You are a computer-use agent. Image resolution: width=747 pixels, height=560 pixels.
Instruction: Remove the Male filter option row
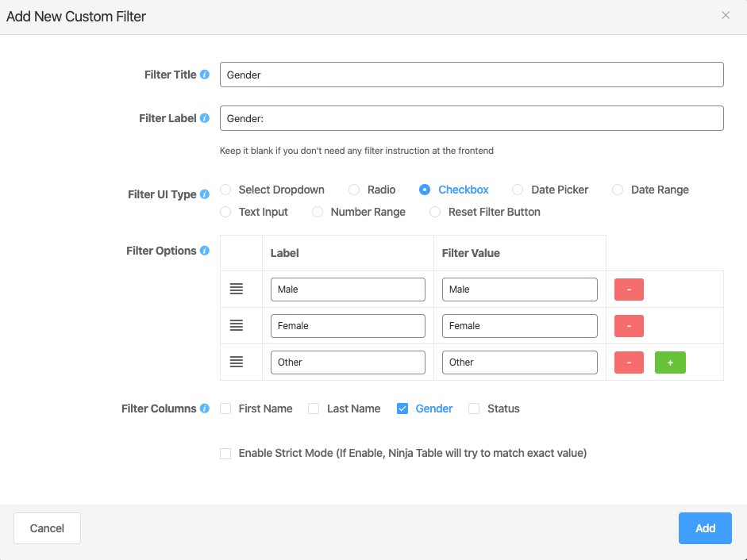pyautogui.click(x=629, y=290)
